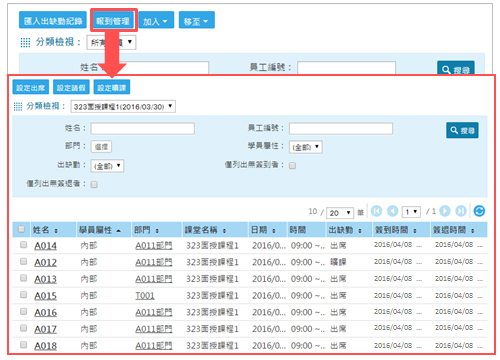
Task: Check the row checkbox for A015
Action: coord(23,295)
